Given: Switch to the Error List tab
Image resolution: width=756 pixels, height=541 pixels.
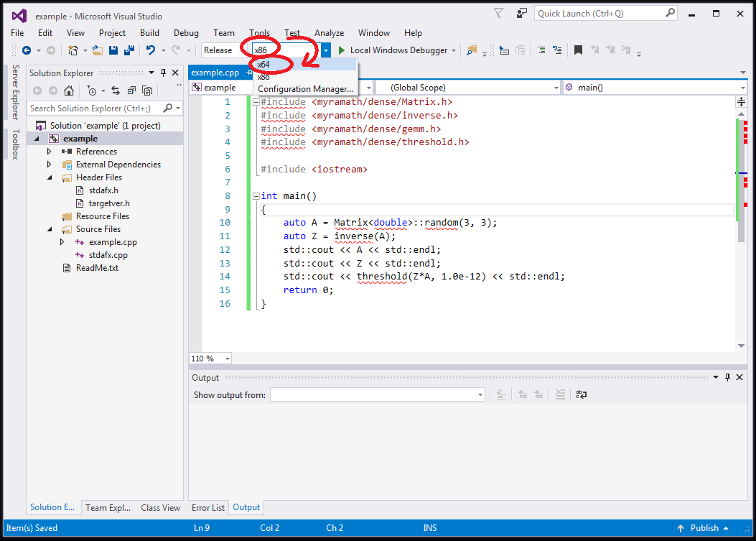Looking at the screenshot, I should [207, 508].
